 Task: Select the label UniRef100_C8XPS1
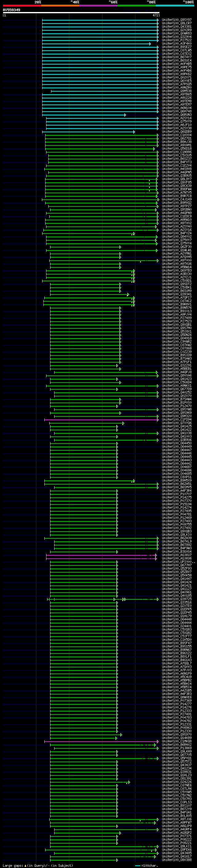(177, 478)
